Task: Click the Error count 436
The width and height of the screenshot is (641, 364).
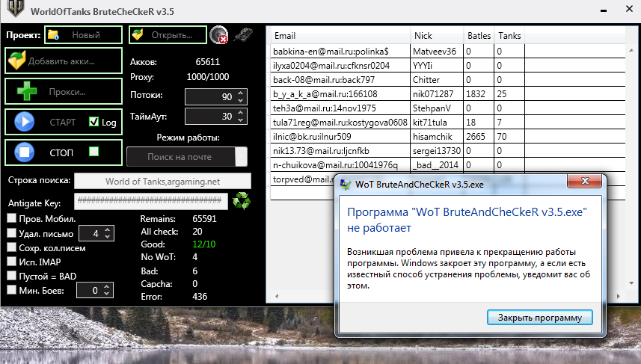Action: click(x=200, y=297)
